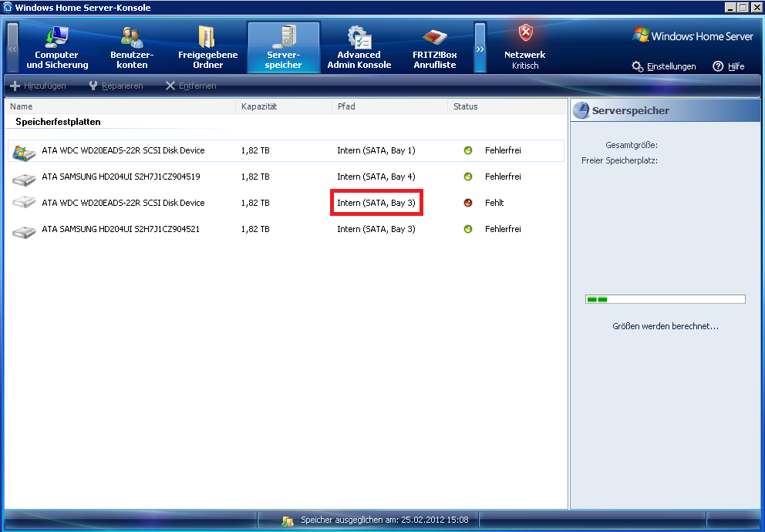Open the Benutzerkonten tab
Viewport: 765px width, 532px height.
pyautogui.click(x=132, y=47)
